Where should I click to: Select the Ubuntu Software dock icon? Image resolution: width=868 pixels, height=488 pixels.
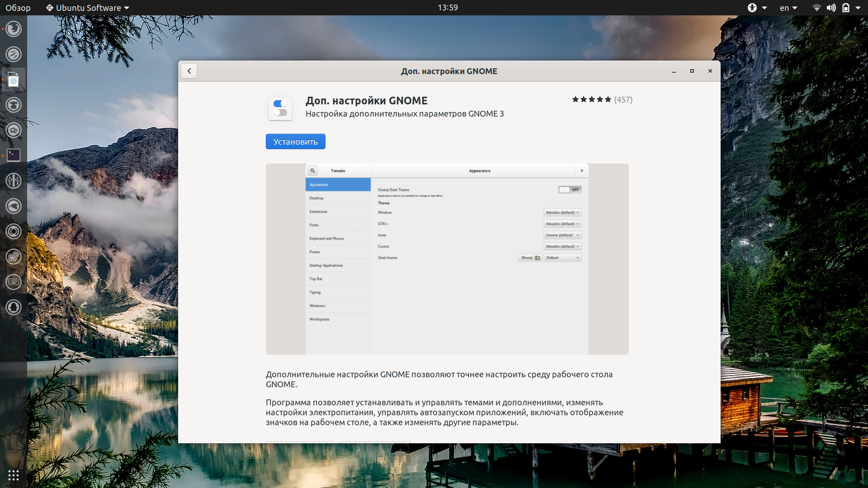pos(14,80)
